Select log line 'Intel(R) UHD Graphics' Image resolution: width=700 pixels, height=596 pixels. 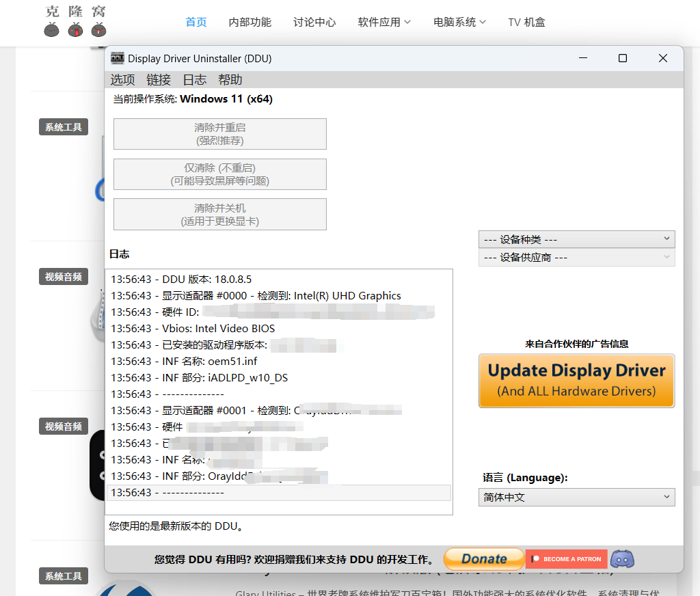pyautogui.click(x=279, y=295)
